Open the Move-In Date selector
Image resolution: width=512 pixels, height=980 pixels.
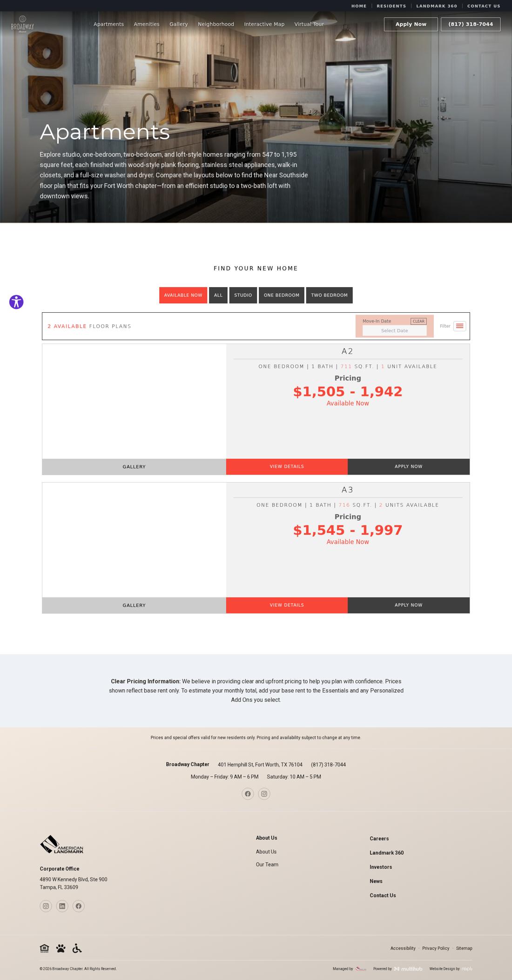coord(394,330)
